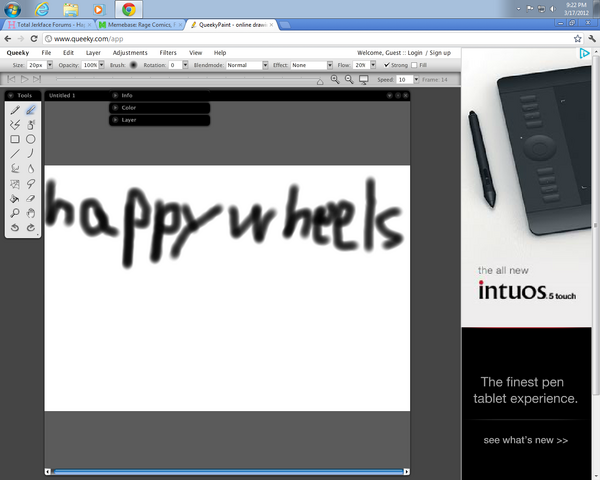
Task: Click the zoom out magnifier icon
Action: (349, 79)
